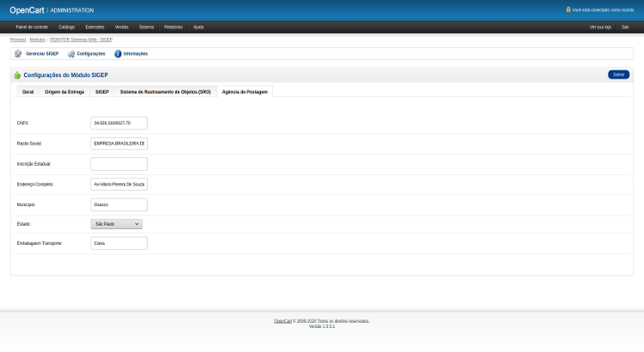Image resolution: width=644 pixels, height=352 pixels.
Task: Click Gerenciar SIGEP text link
Action: tap(42, 54)
